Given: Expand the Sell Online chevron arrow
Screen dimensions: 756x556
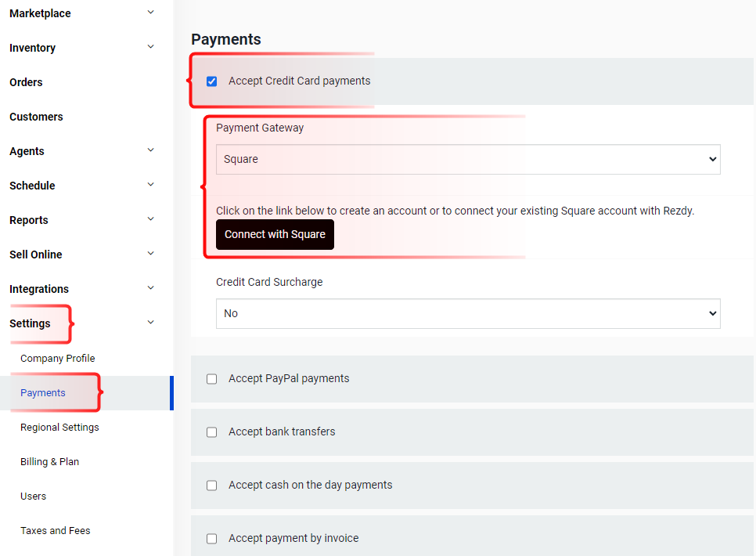Looking at the screenshot, I should click(x=150, y=254).
